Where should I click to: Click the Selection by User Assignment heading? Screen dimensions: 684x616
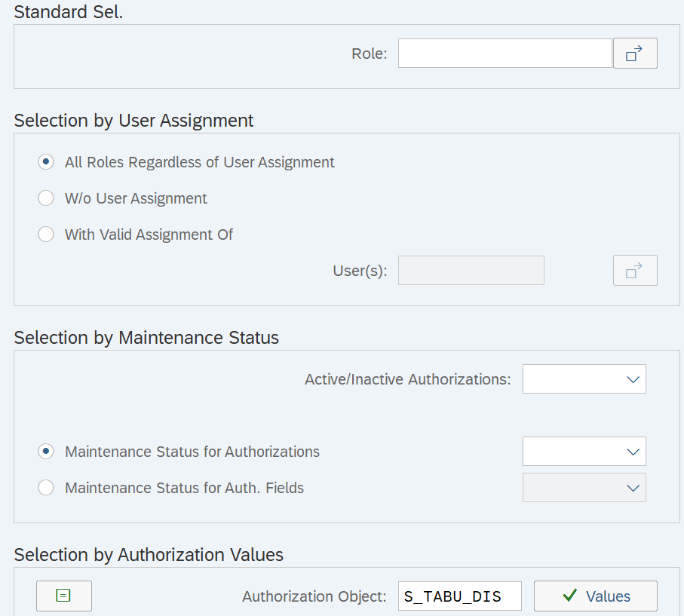click(x=133, y=121)
